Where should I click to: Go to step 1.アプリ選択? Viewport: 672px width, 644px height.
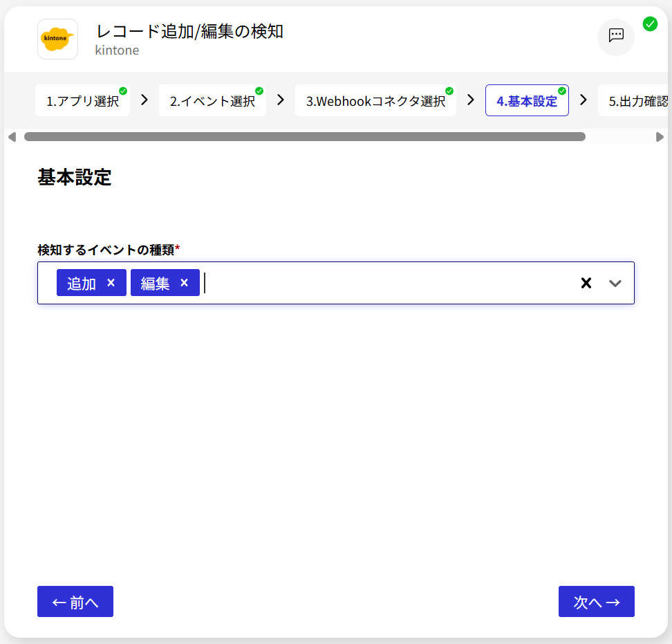(82, 101)
